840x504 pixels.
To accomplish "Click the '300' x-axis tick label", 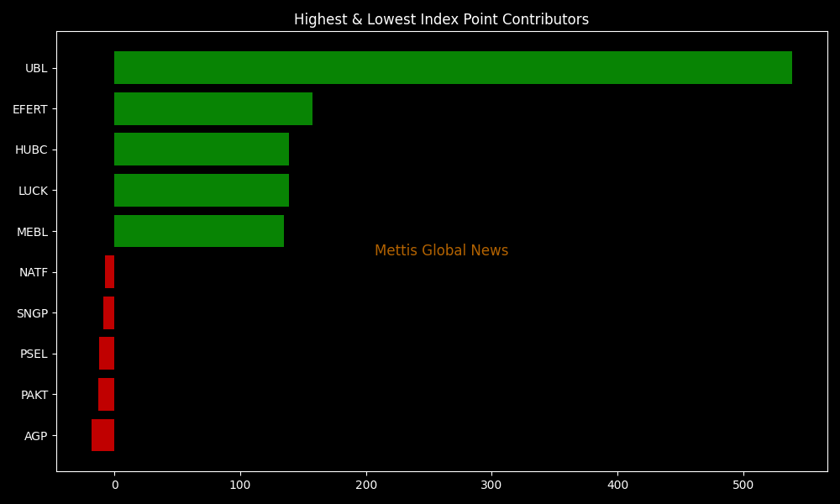I will (x=491, y=486).
